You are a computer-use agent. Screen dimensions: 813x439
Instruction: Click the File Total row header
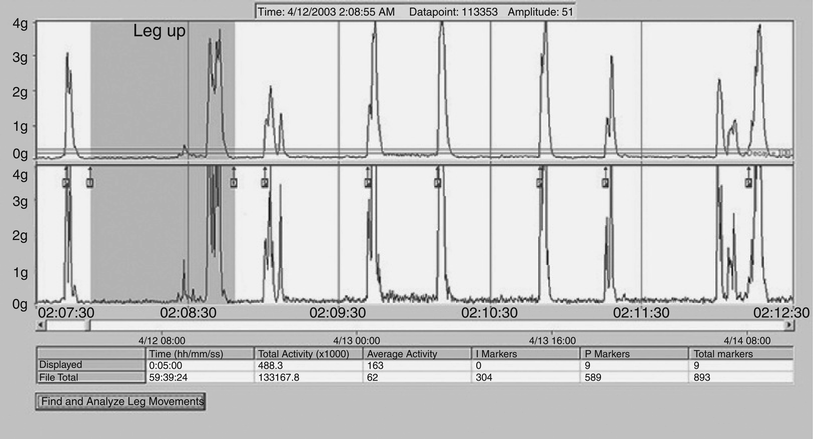coord(91,377)
